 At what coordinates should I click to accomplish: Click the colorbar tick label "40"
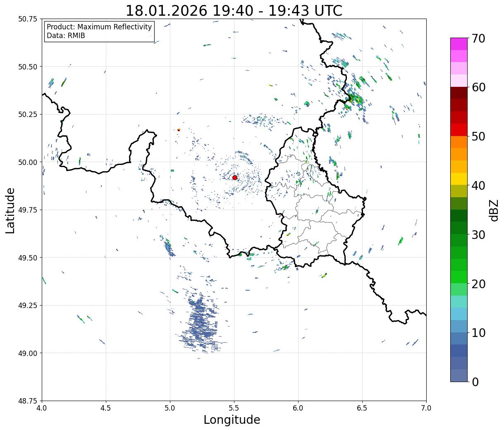click(x=478, y=185)
